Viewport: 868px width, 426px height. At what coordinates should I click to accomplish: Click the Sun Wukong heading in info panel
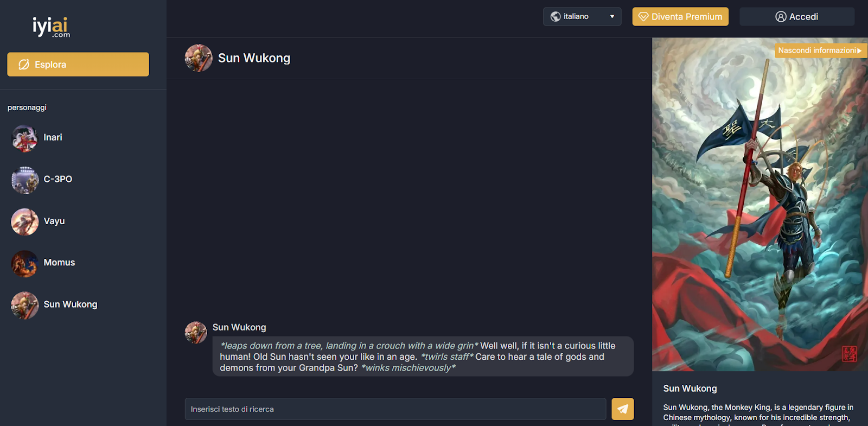[690, 389]
